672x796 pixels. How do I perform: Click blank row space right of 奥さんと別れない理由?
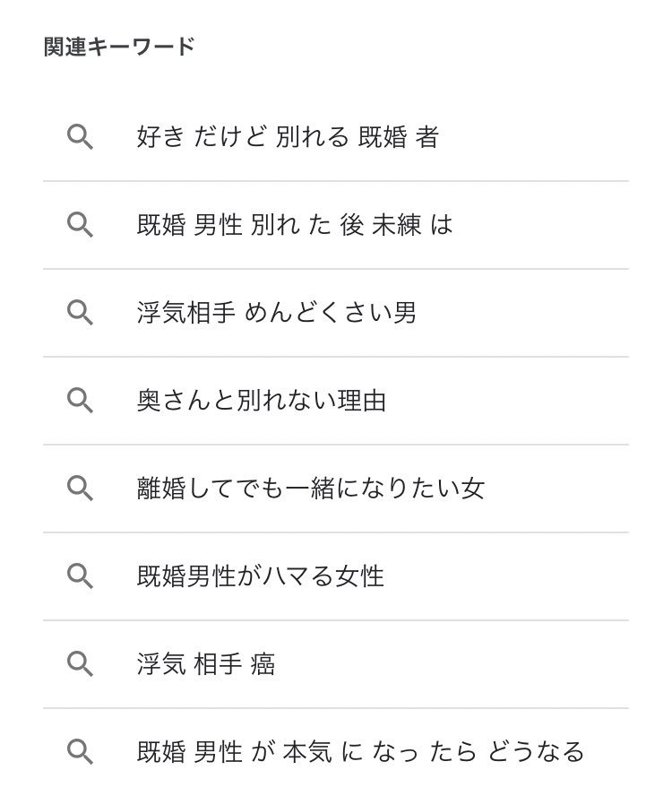click(x=507, y=401)
